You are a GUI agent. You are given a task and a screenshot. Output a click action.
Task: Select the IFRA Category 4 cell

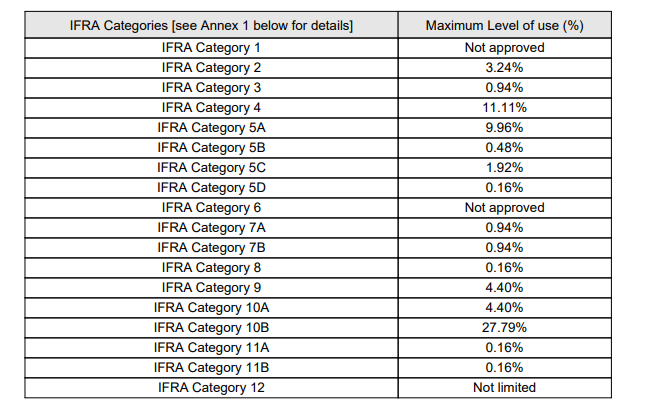pos(210,108)
